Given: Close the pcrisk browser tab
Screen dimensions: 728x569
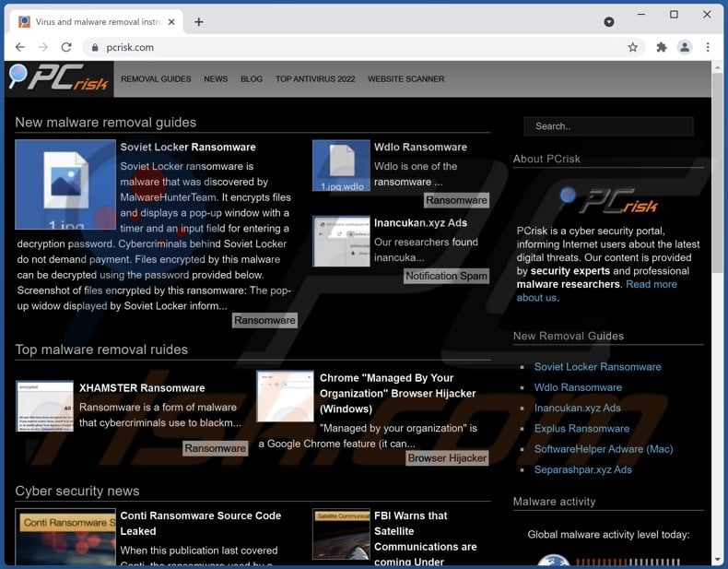Looking at the screenshot, I should (x=171, y=22).
